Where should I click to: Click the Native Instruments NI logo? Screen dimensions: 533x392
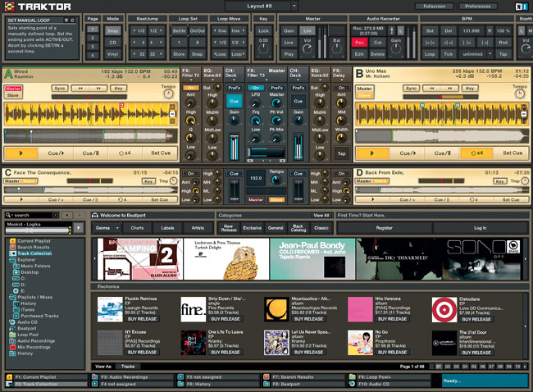[x=522, y=6]
